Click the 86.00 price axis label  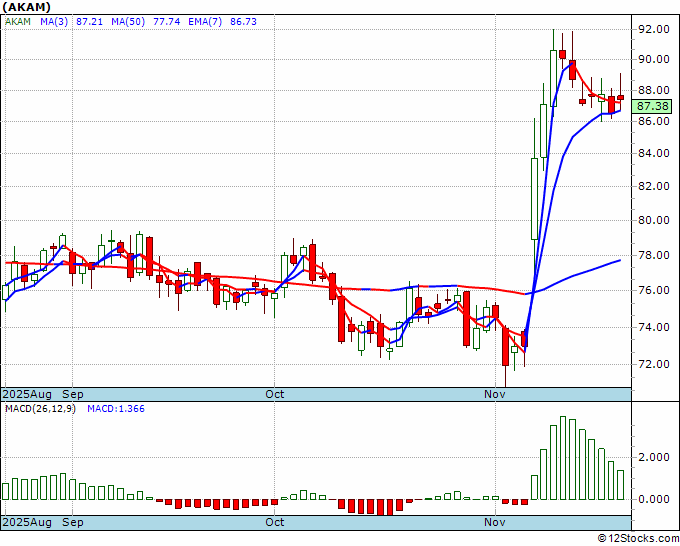pyautogui.click(x=654, y=121)
